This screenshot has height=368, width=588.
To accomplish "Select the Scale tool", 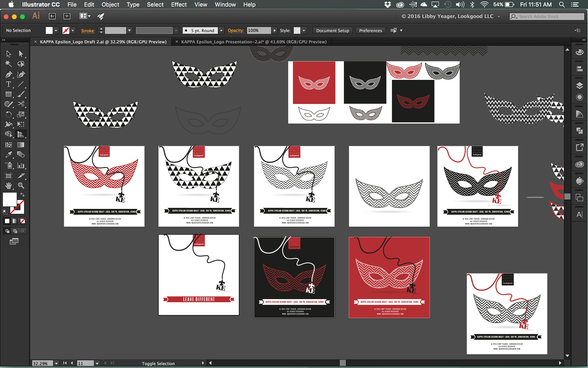I will tap(21, 114).
